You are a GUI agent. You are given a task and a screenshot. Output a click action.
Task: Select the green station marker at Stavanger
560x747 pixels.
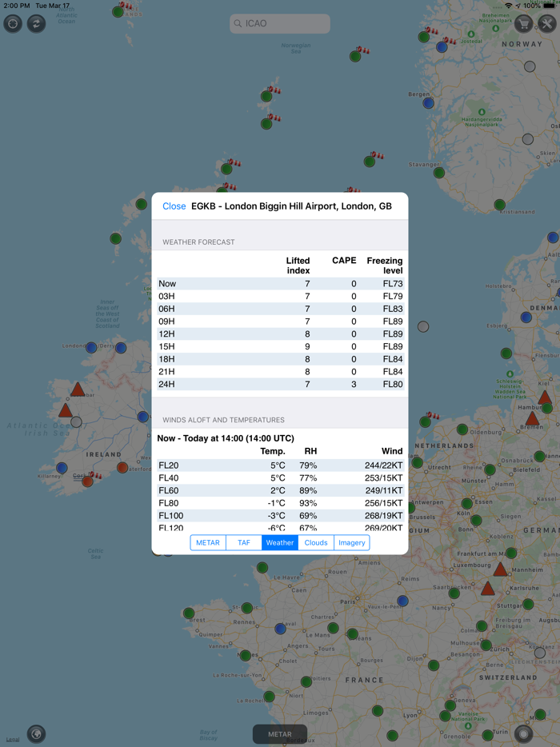click(439, 173)
